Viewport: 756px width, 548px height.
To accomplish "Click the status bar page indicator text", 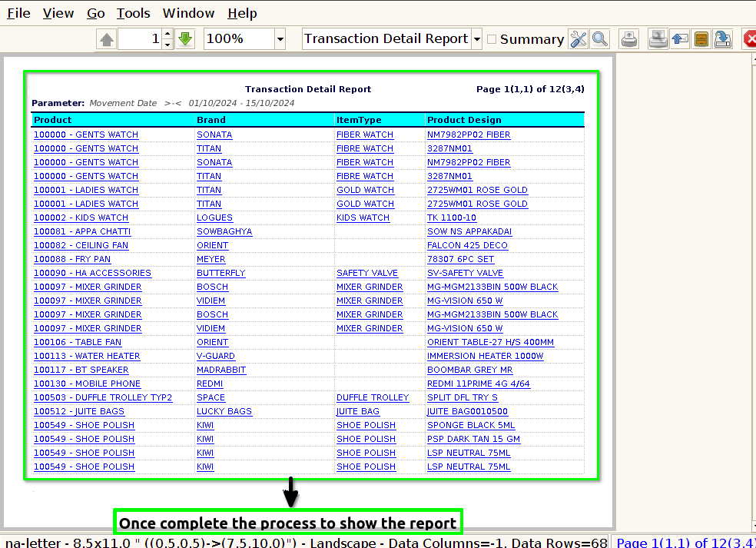I will (685, 542).
